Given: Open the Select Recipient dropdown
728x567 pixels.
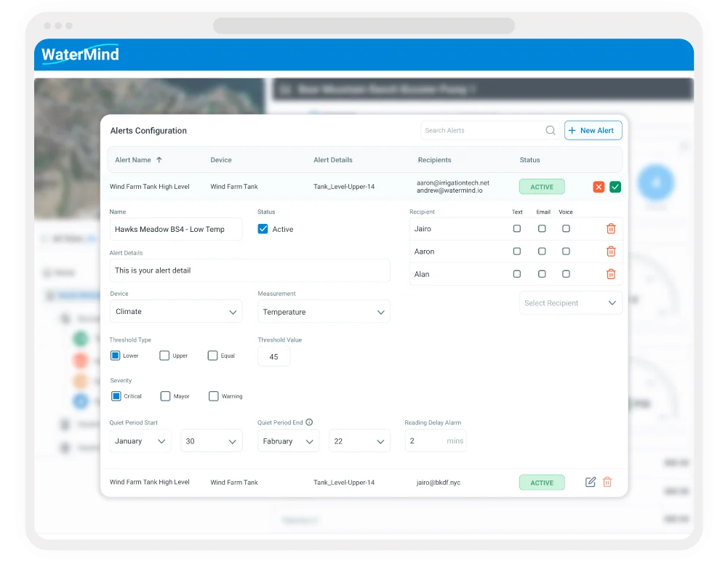Looking at the screenshot, I should pyautogui.click(x=571, y=303).
